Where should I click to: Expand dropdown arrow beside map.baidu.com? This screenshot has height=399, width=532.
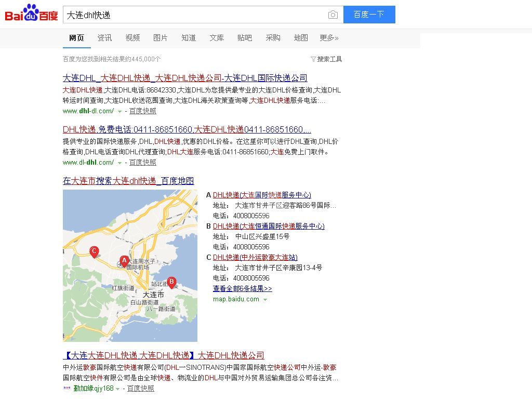(x=265, y=300)
